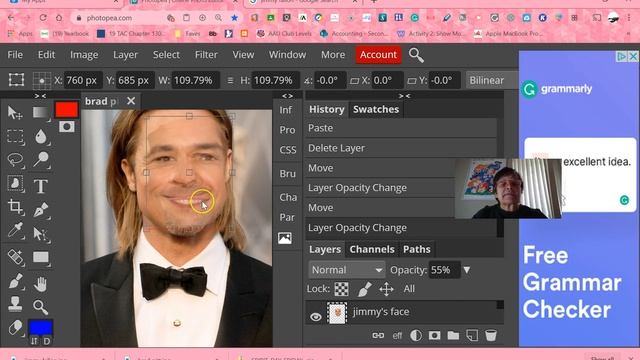Click the search magnifier in menu bar

pyautogui.click(x=416, y=55)
